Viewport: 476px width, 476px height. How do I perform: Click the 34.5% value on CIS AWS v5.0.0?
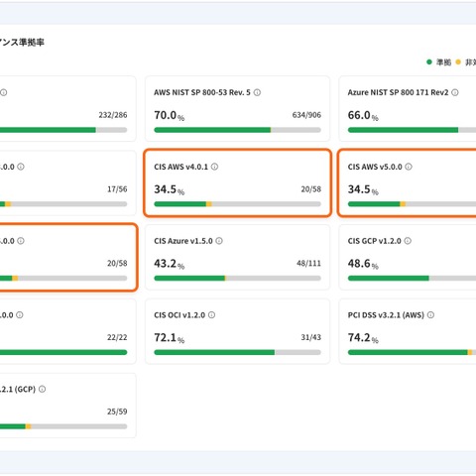[363, 189]
